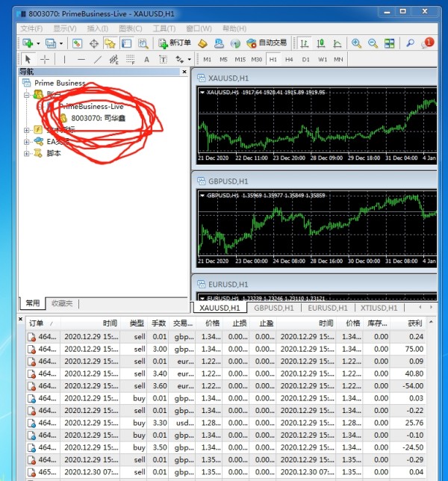Click the green signals radio-wave icon
Viewport: 448px width, 481px height.
pos(235,43)
